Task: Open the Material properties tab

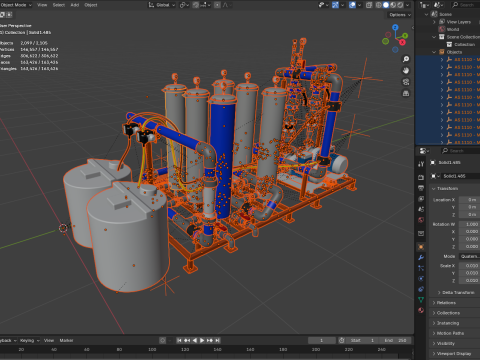Action: point(421,310)
